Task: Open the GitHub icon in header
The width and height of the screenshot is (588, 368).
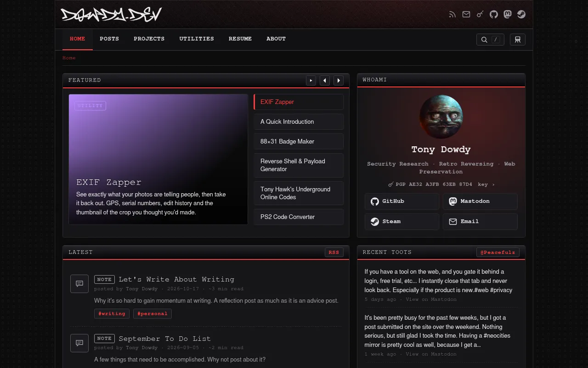Action: (494, 14)
